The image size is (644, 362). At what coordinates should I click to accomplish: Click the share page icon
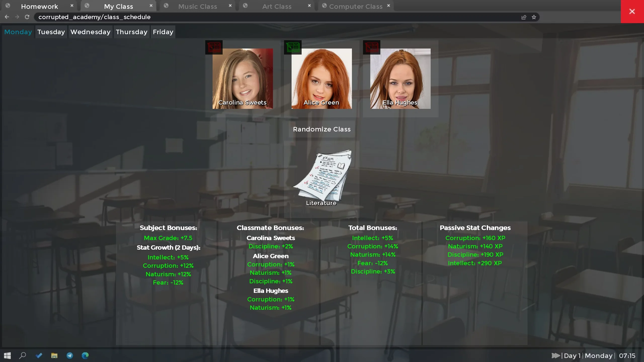(x=524, y=17)
